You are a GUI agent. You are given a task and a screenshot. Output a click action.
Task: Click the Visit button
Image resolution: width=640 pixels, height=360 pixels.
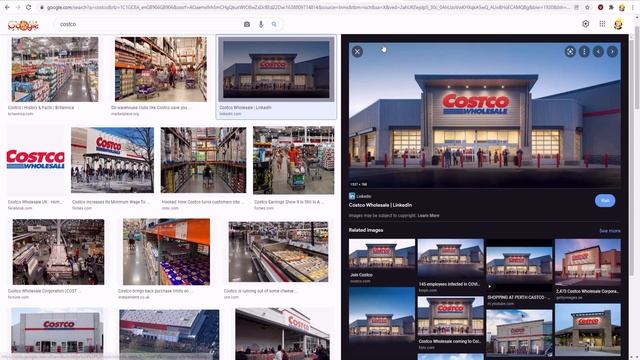coord(605,200)
